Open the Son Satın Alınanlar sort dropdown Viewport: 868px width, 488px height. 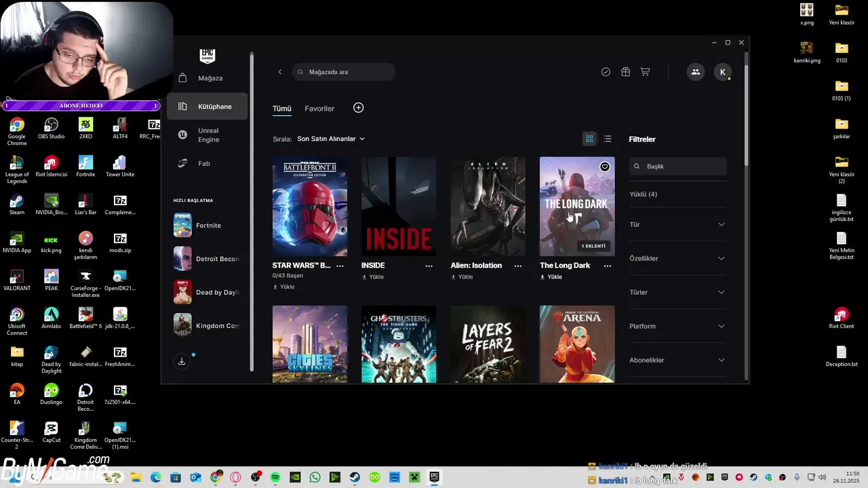pyautogui.click(x=331, y=139)
